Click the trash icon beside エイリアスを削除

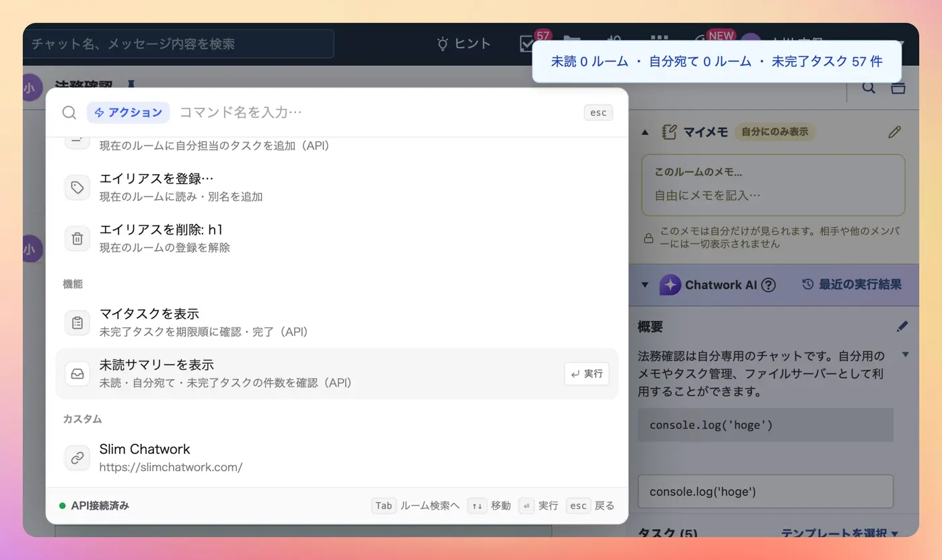click(77, 239)
